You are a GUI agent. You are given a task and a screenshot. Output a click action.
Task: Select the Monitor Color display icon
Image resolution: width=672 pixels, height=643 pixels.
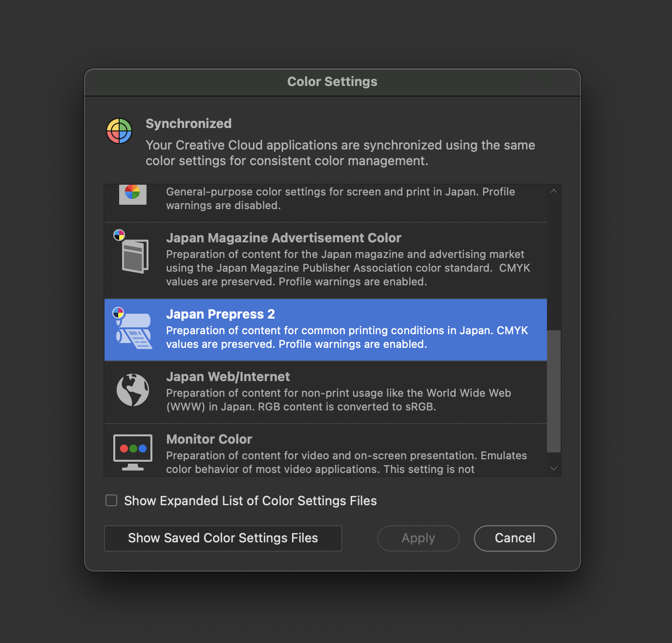133,452
